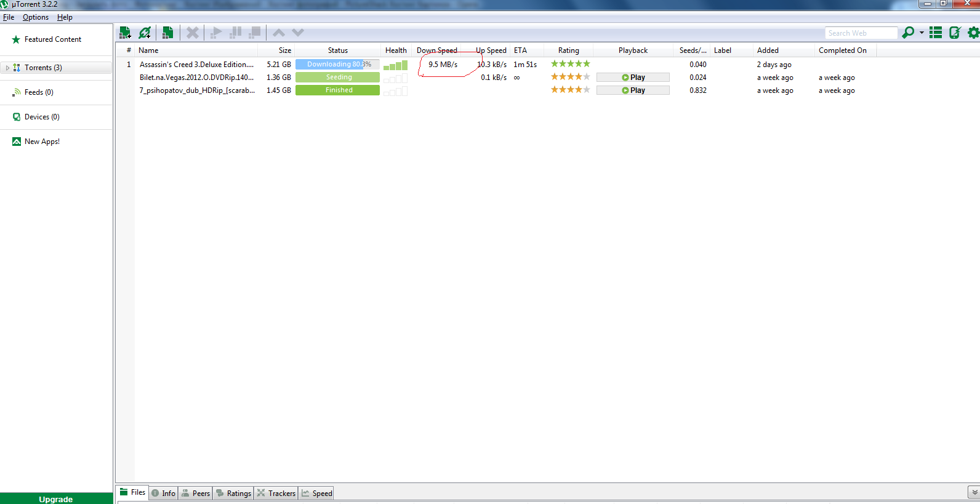Expand the Torrents (3) tree arrow

7,68
